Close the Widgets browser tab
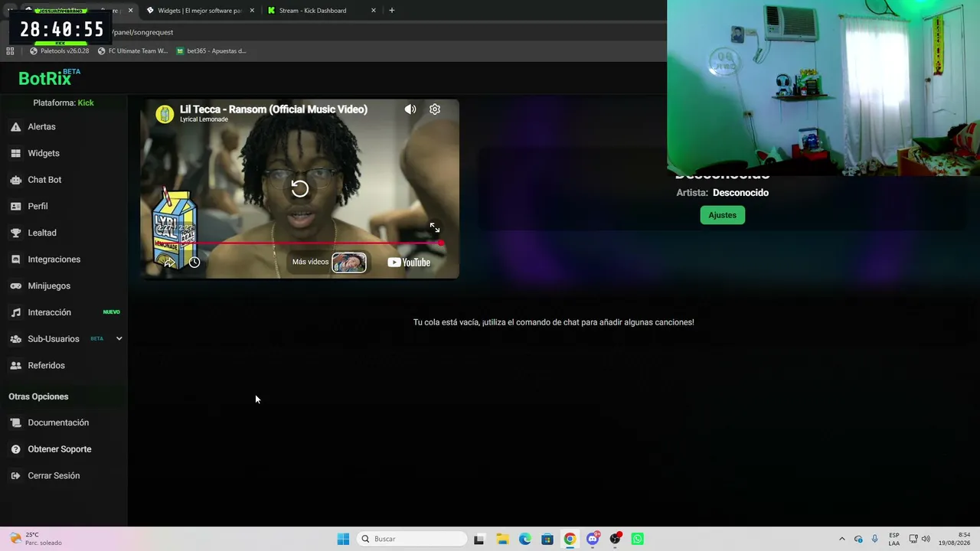 252,11
